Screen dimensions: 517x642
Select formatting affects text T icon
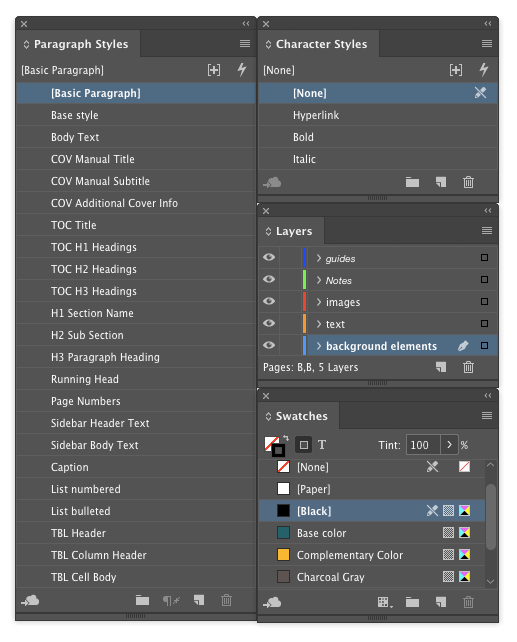coord(322,445)
